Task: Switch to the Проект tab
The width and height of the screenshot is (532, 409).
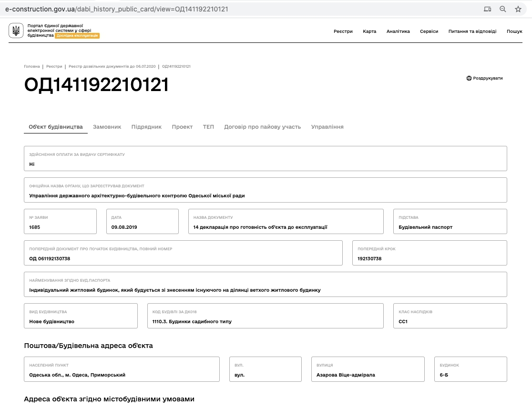Action: point(182,127)
